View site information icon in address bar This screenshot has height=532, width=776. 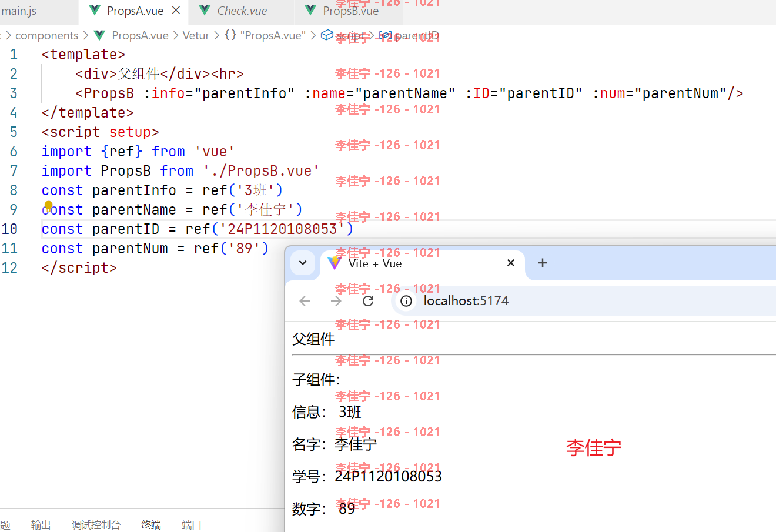tap(406, 301)
